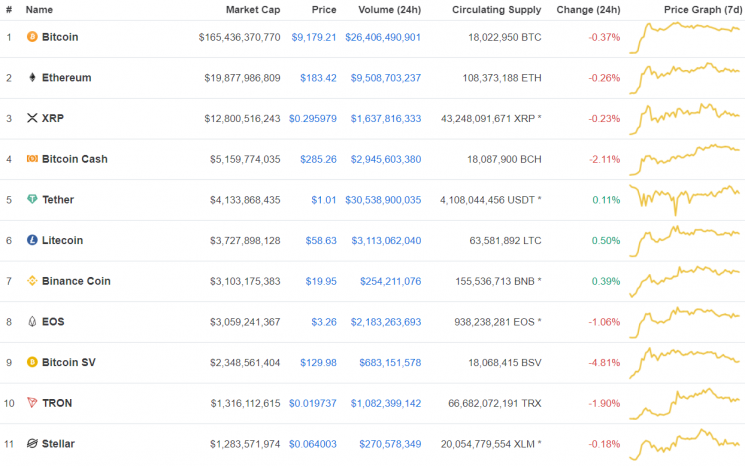Image resolution: width=745 pixels, height=466 pixels.
Task: Click Ethereum volume $9,508,703,237
Action: point(386,78)
